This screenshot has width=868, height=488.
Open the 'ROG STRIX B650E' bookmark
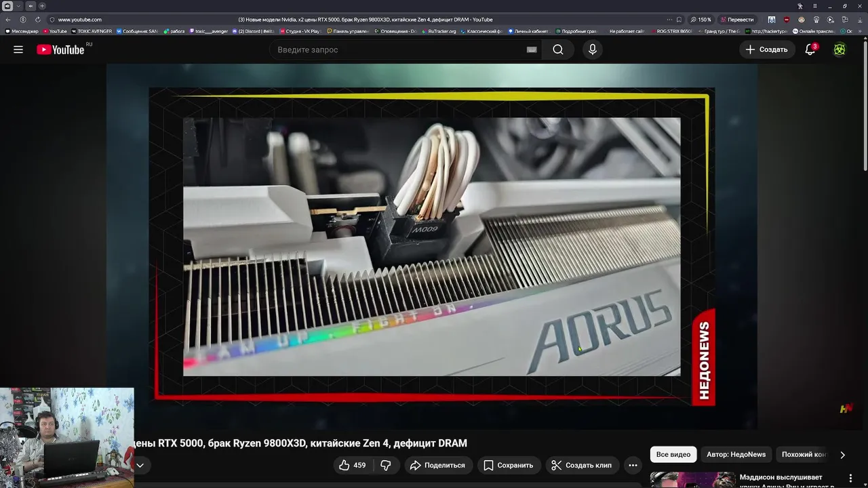[x=671, y=31]
